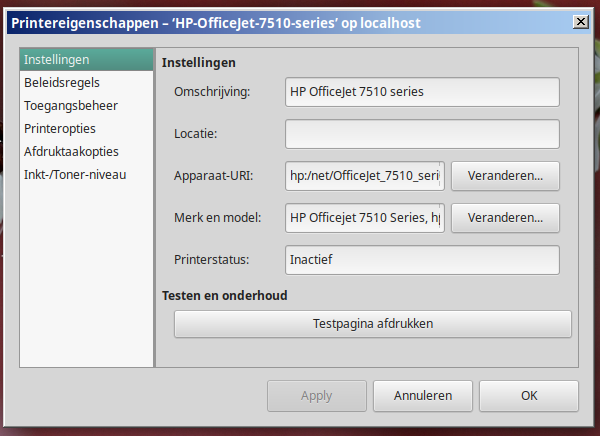Click the Apparaat-URI field

pos(365,176)
